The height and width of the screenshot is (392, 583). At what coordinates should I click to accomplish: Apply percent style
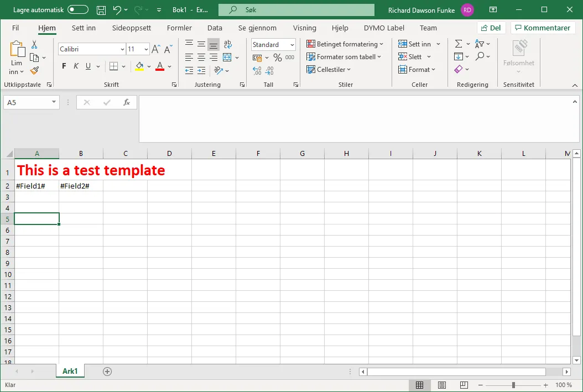(x=277, y=58)
